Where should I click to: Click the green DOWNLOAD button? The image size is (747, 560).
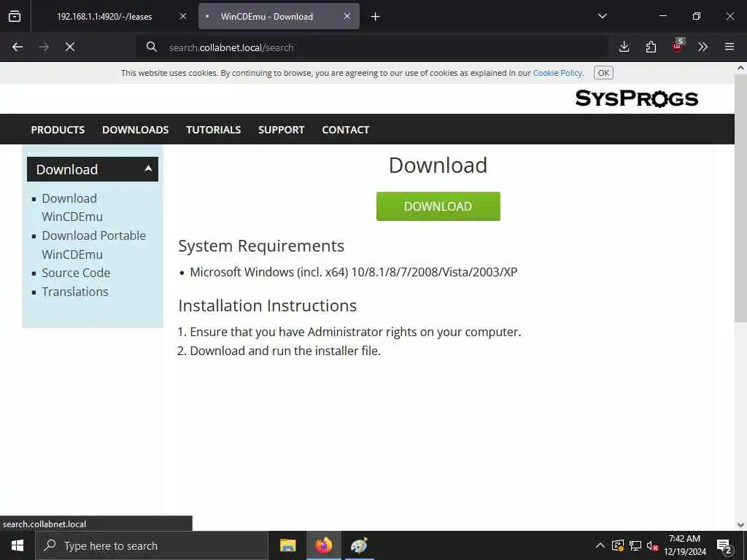[x=438, y=206]
